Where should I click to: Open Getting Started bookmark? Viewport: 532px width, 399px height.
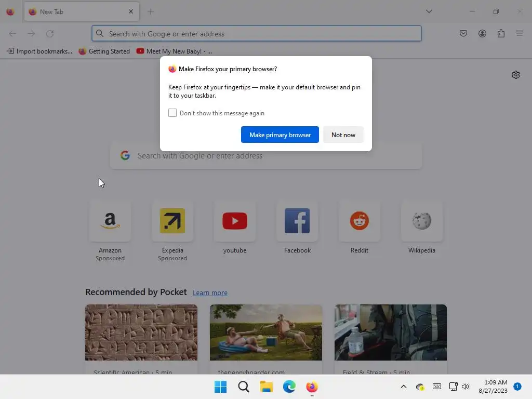[104, 51]
